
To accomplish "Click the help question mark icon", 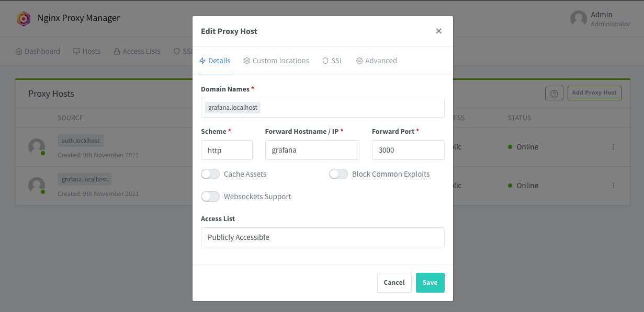I will point(554,94).
